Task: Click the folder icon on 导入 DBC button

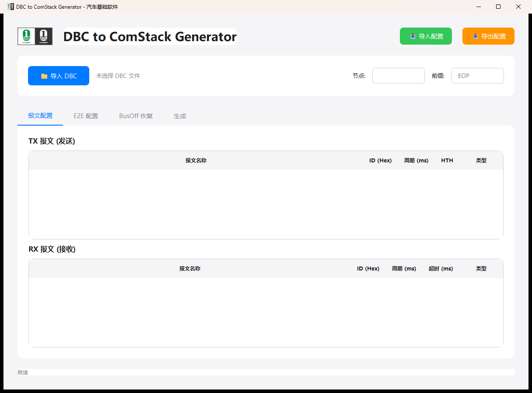Action: pyautogui.click(x=44, y=76)
